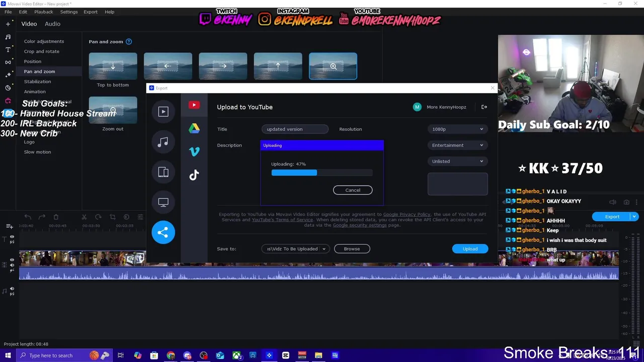Click the trash delete icon on timeline toolbar
The image size is (644, 362).
point(56,217)
